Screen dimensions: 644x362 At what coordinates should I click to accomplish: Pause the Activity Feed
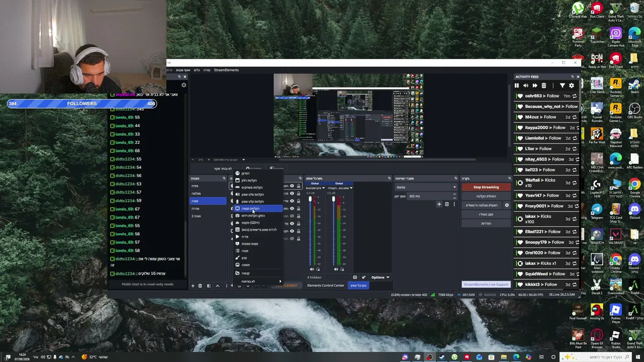click(x=517, y=85)
